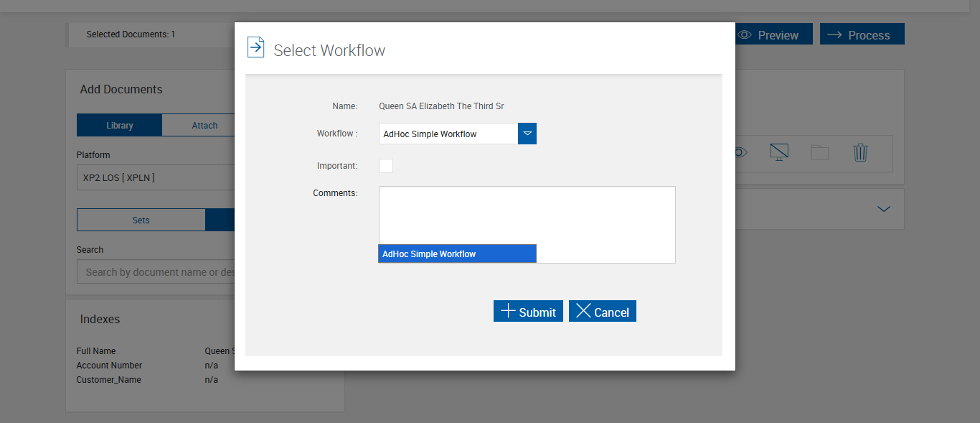Click the Workflow combo box text field
The image size is (980, 423).
[x=448, y=134]
